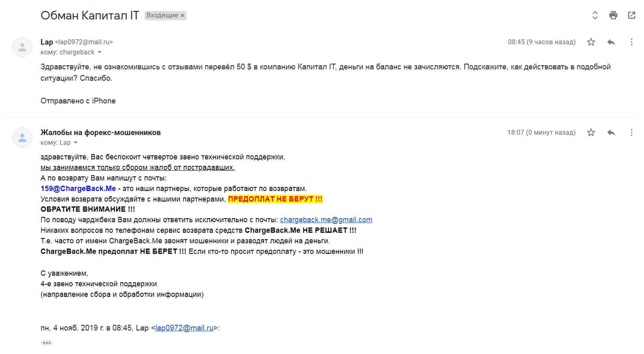Click Lap's sender avatar
Viewport: 644px width, 354px height.
pyautogui.click(x=22, y=47)
